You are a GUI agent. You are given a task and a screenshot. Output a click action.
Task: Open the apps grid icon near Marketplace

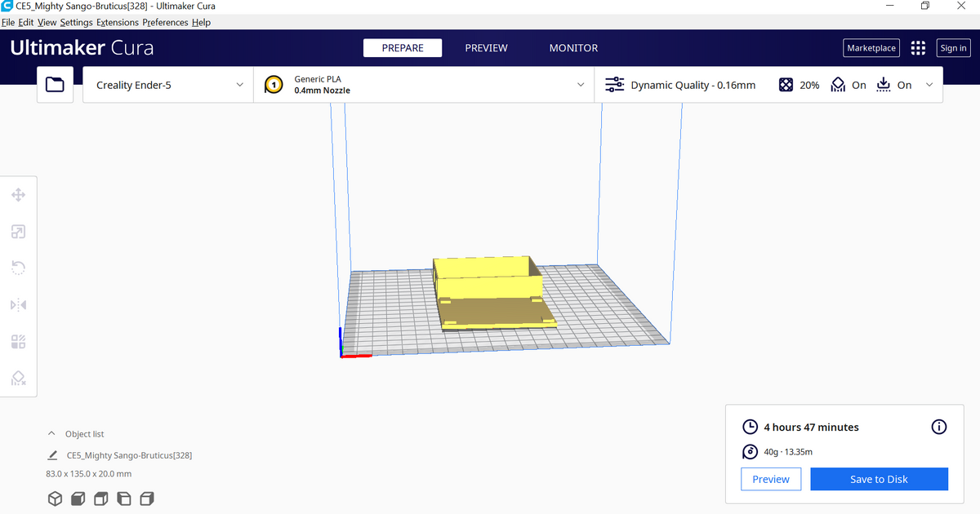pyautogui.click(x=918, y=48)
